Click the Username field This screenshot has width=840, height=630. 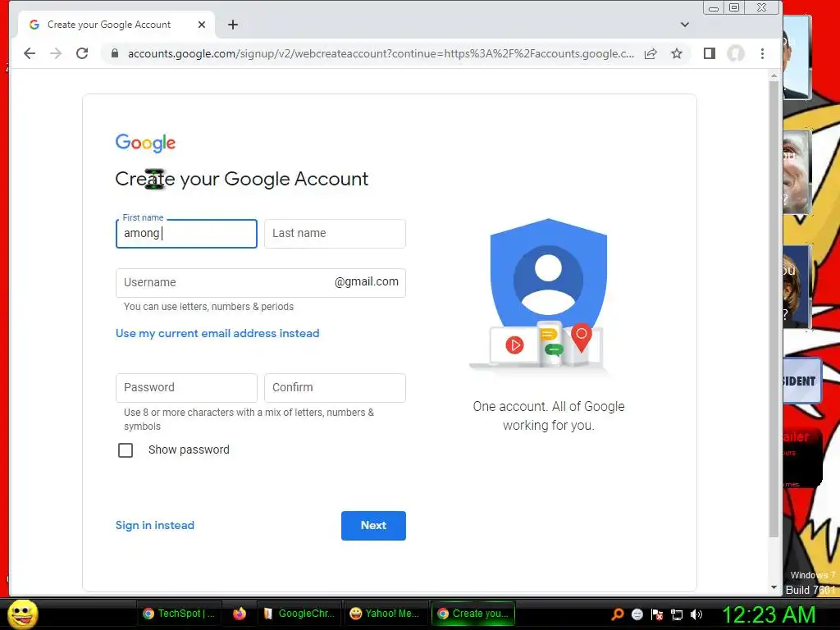pos(261,283)
